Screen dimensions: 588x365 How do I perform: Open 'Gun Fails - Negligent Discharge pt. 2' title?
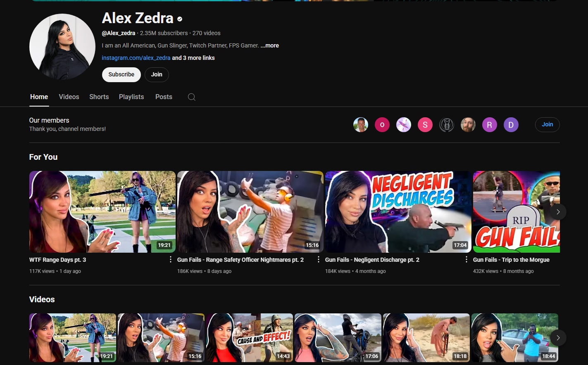tap(372, 260)
